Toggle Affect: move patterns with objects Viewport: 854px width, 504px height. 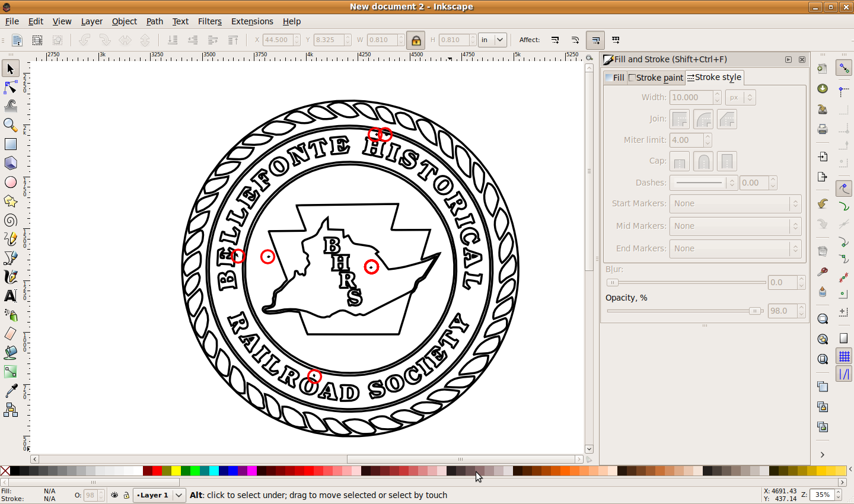pos(616,40)
